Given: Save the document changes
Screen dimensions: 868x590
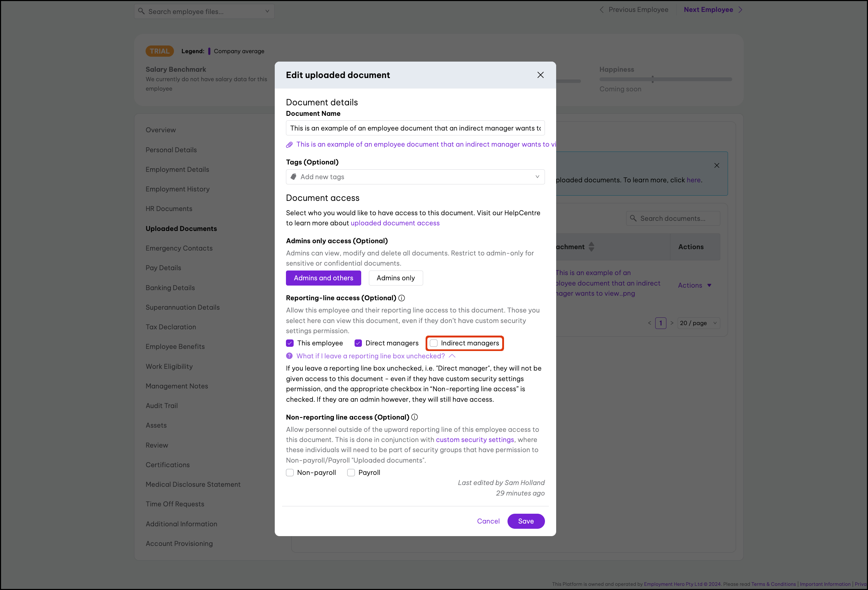Looking at the screenshot, I should click(525, 521).
